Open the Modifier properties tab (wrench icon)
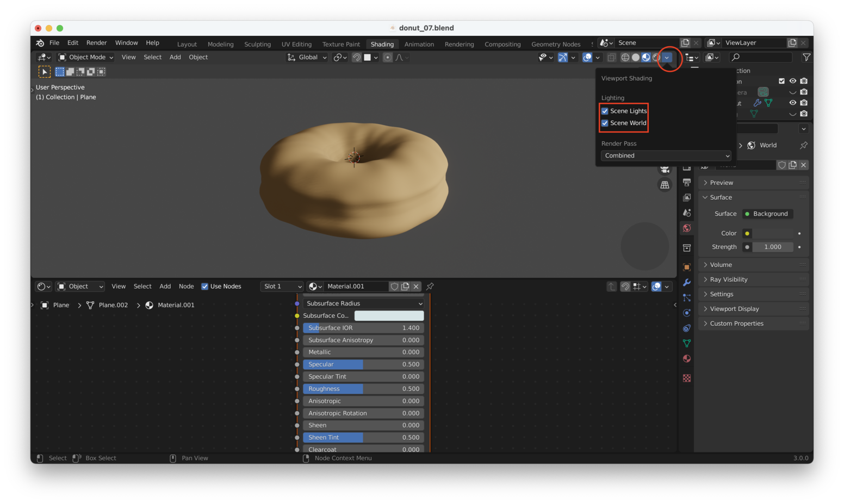Viewport: 844px width, 504px height. click(686, 282)
